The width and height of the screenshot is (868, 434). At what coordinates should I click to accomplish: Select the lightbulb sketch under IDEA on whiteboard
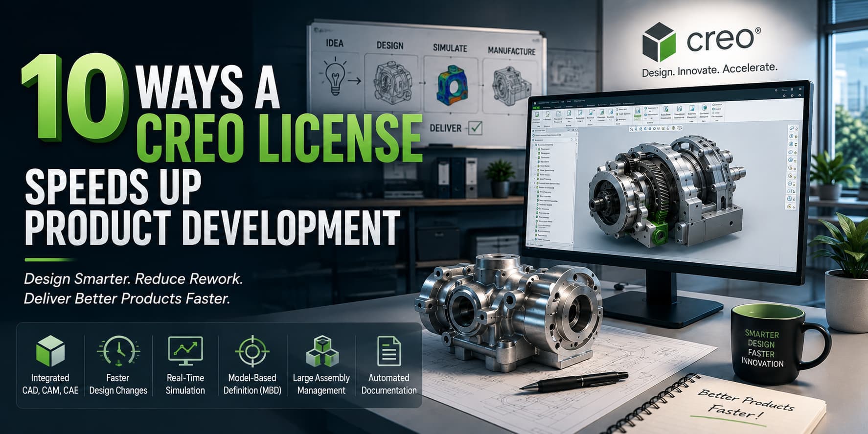[x=336, y=77]
